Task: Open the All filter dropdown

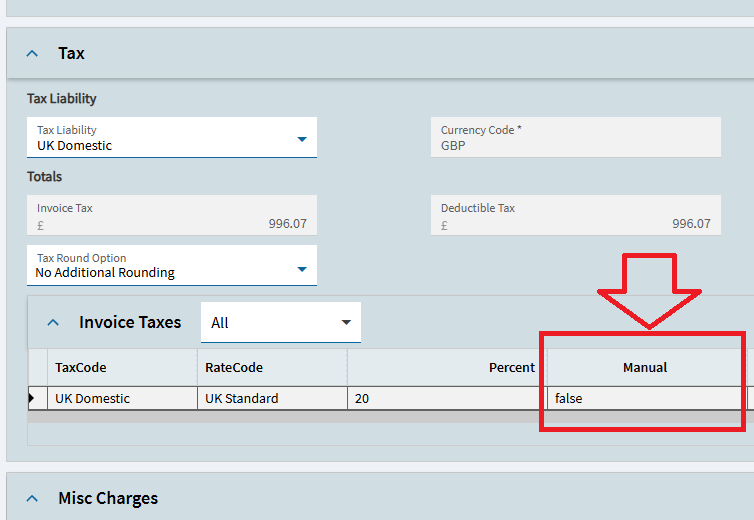Action: 281,322
